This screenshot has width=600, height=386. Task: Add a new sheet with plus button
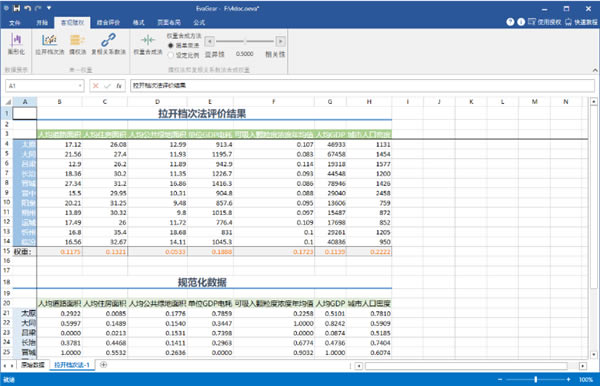(103, 365)
